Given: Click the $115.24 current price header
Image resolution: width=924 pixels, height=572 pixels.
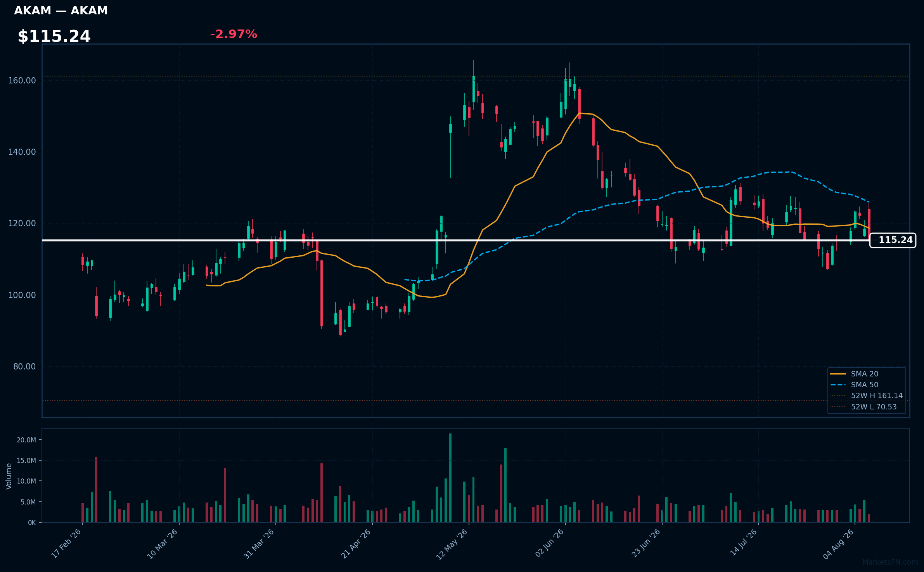Looking at the screenshot, I should (x=54, y=36).
